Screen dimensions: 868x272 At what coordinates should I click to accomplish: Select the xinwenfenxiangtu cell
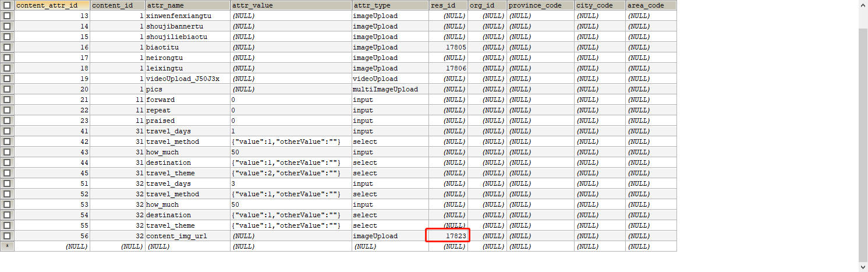187,16
